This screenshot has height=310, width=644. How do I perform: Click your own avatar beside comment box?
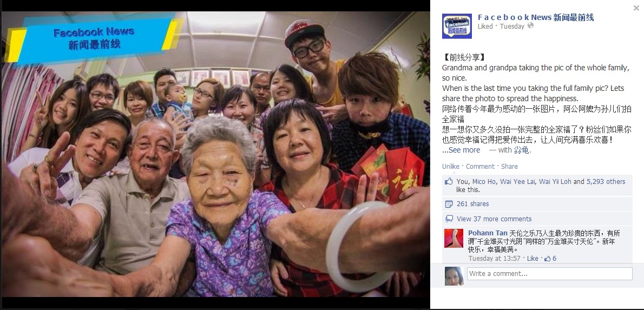click(454, 276)
